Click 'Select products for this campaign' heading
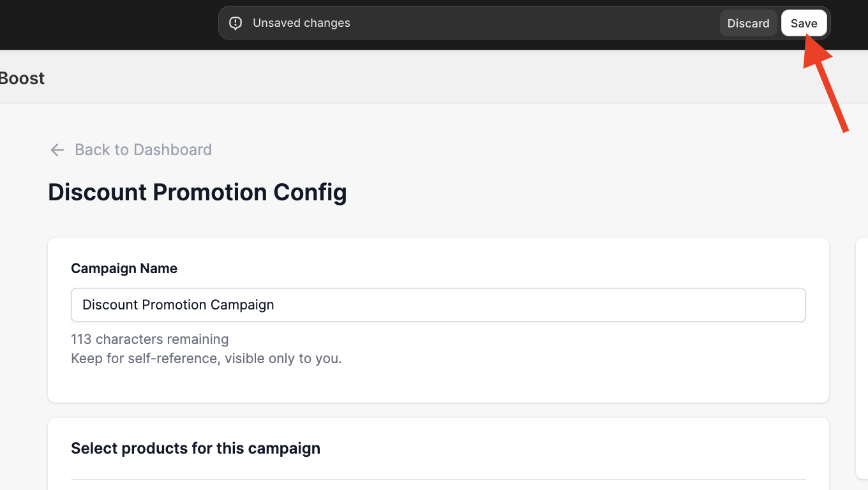 tap(195, 449)
